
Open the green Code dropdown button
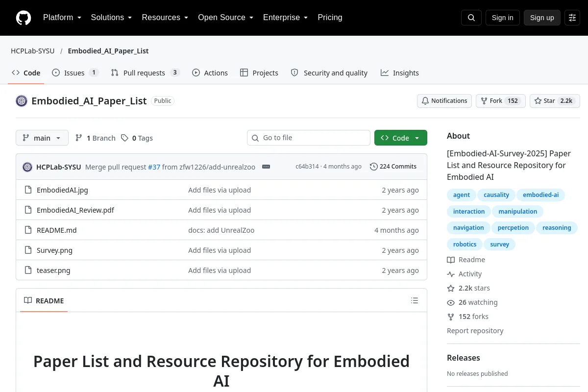401,138
